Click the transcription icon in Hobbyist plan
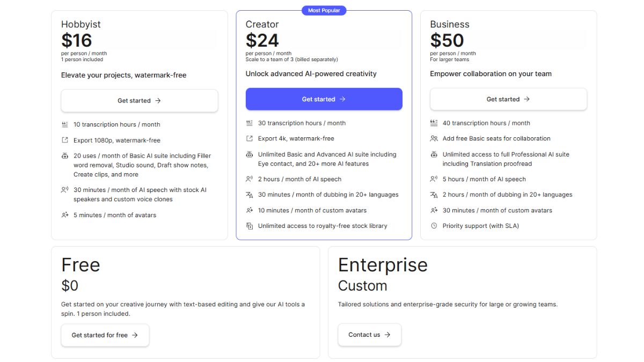644x362 pixels. coord(64,124)
